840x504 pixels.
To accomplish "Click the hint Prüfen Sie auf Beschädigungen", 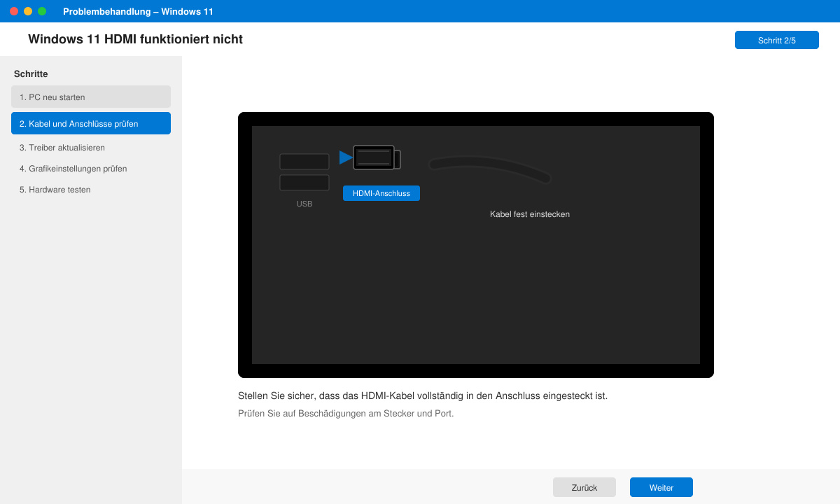I will (346, 414).
